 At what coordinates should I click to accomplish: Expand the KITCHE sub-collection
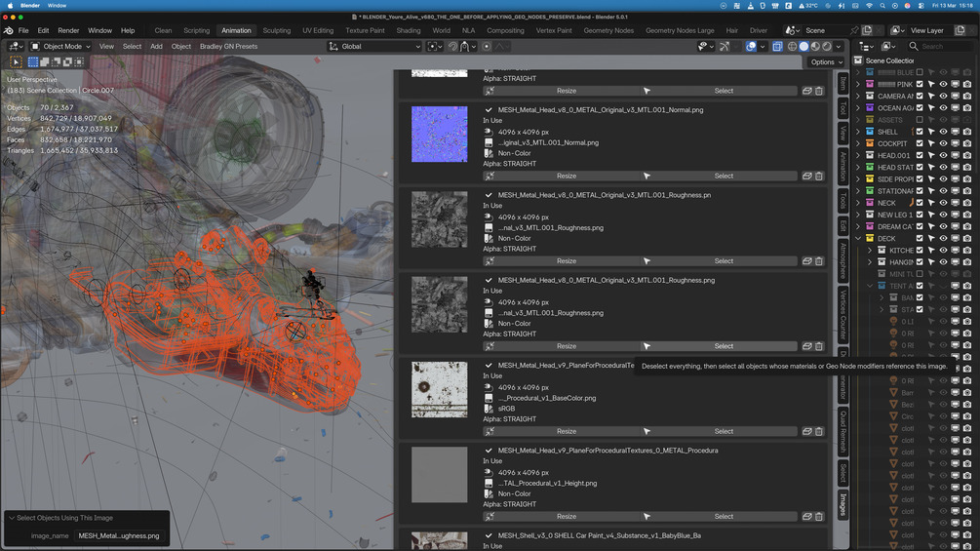coord(870,251)
